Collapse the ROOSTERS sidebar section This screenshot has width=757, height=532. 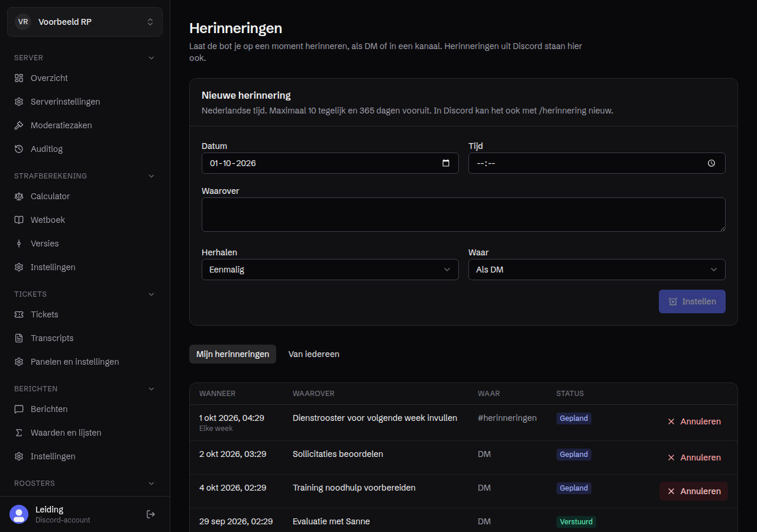151,484
